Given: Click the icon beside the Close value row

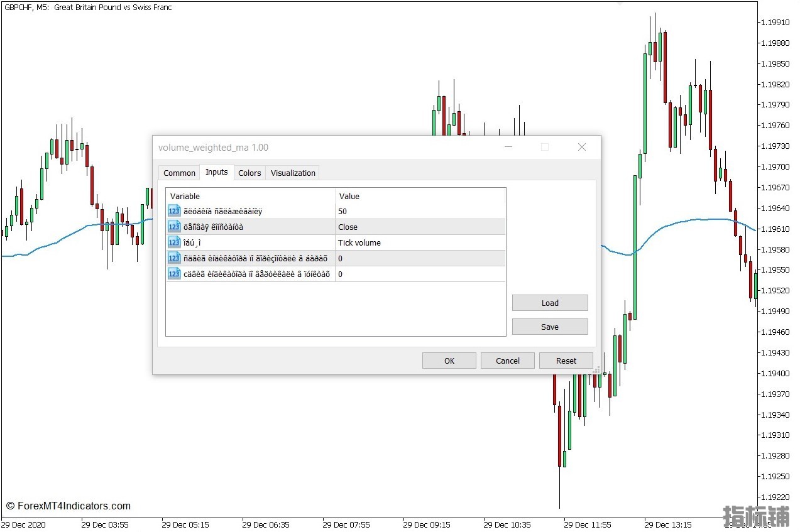Looking at the screenshot, I should click(x=174, y=227).
